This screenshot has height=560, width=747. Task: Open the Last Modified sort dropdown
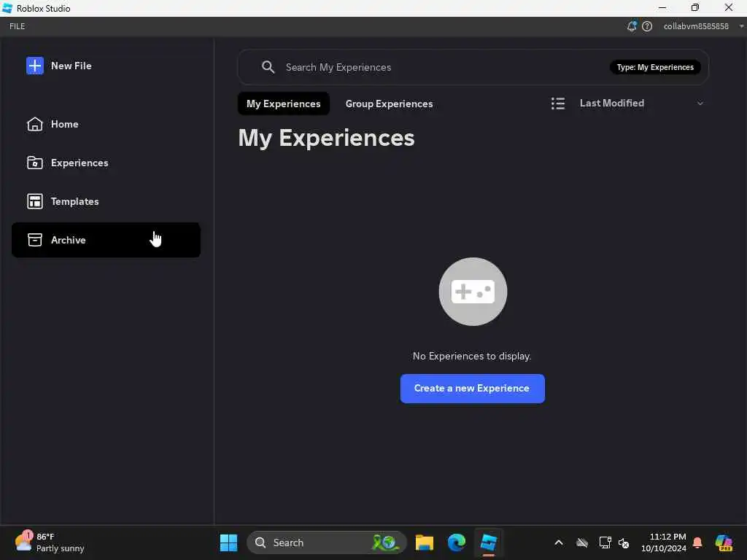pos(640,104)
